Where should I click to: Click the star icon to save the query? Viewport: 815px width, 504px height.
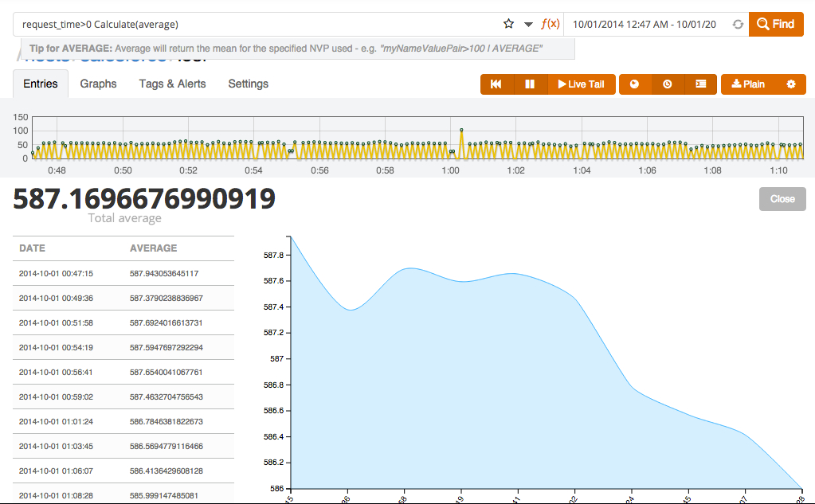(509, 24)
